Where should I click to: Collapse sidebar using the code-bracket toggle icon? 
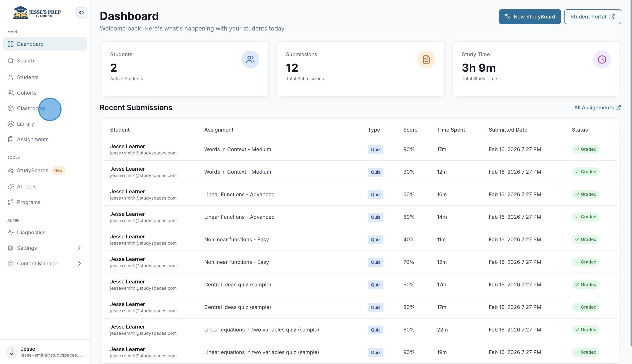[81, 13]
